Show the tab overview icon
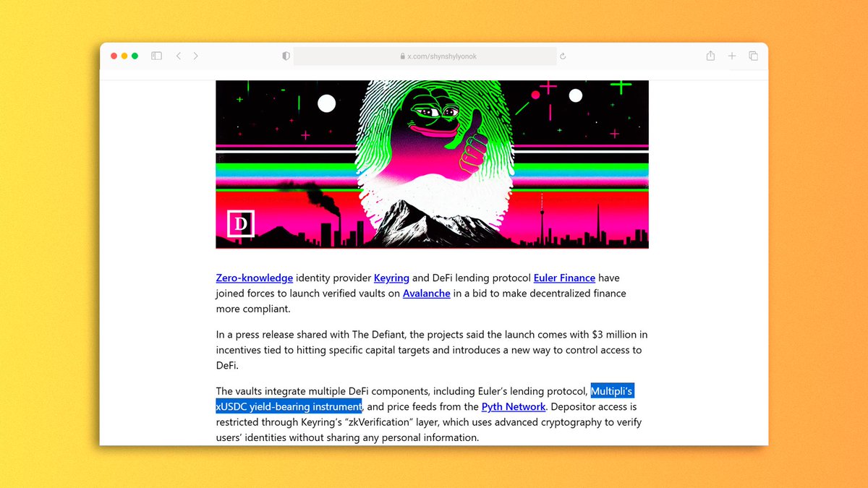Viewport: 868px width, 488px height. pyautogui.click(x=753, y=56)
